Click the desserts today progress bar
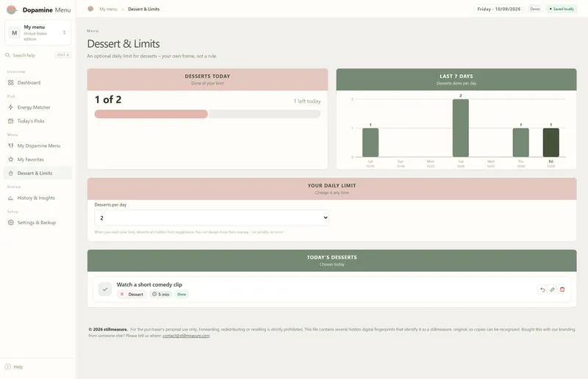 [x=207, y=114]
